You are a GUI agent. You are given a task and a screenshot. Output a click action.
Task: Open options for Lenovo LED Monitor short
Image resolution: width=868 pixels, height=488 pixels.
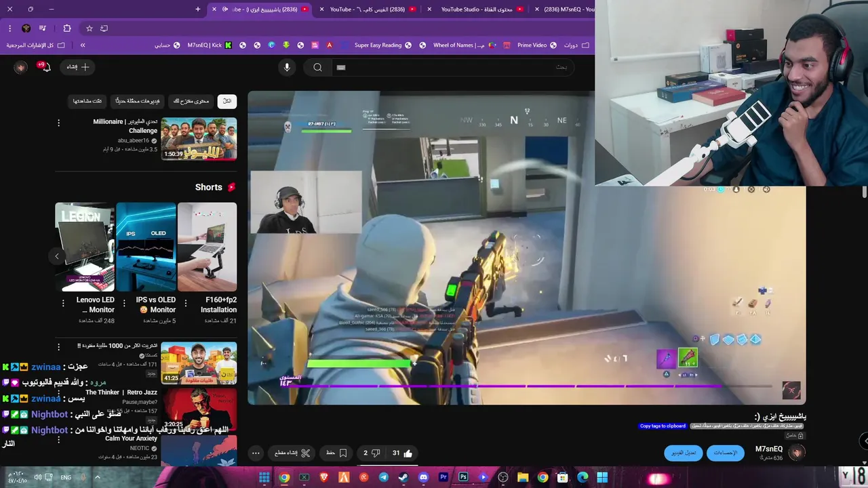[64, 303]
